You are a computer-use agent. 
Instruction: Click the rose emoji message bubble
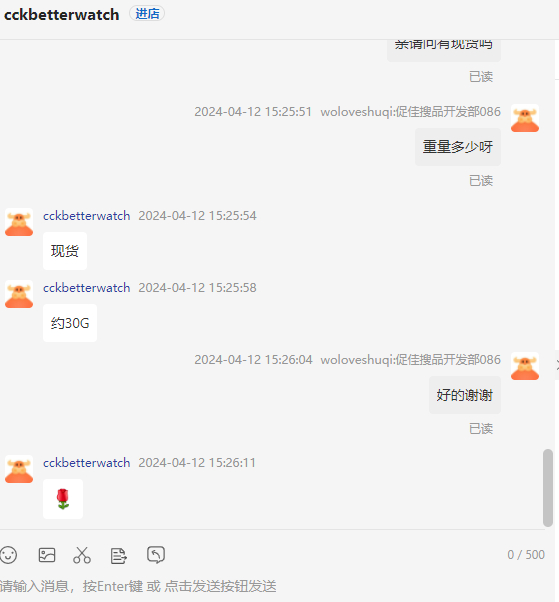[63, 499]
